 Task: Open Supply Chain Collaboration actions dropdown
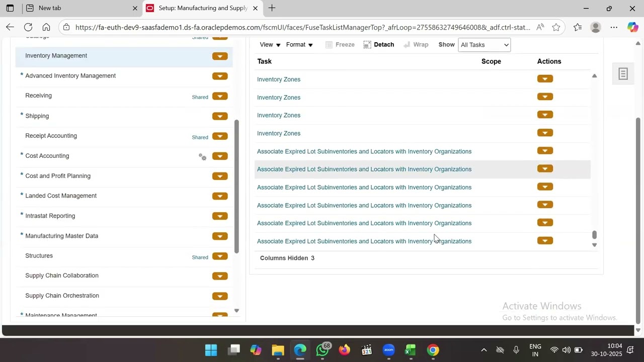click(x=220, y=276)
